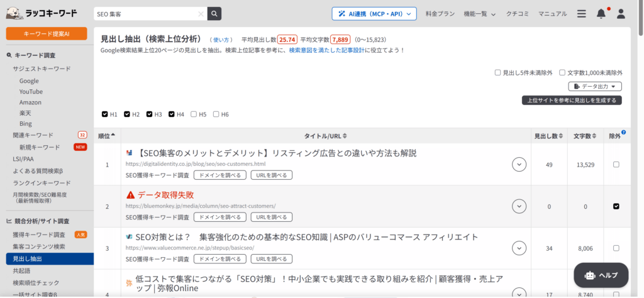
Task: Open the 【SEO集客のメリットとデメリット】 result title
Action: click(x=275, y=153)
